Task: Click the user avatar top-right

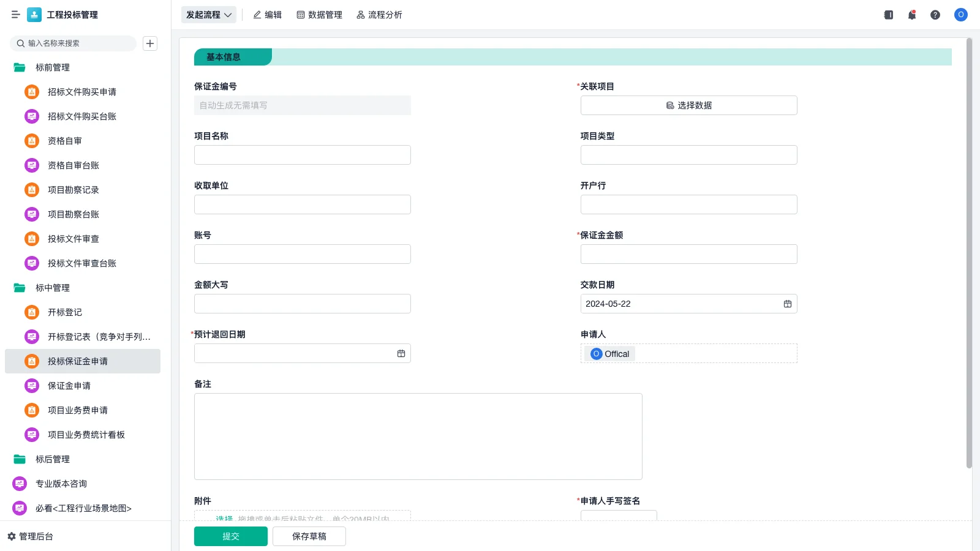Action: [x=960, y=15]
